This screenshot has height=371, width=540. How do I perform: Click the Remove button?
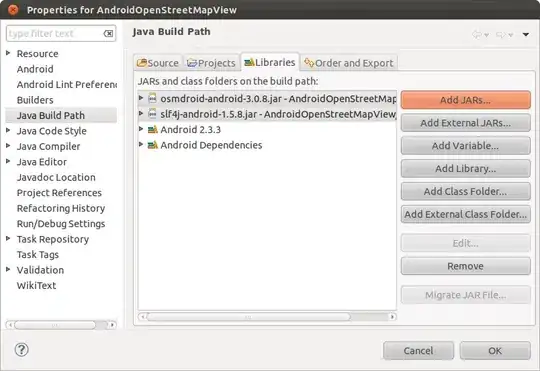[466, 266]
